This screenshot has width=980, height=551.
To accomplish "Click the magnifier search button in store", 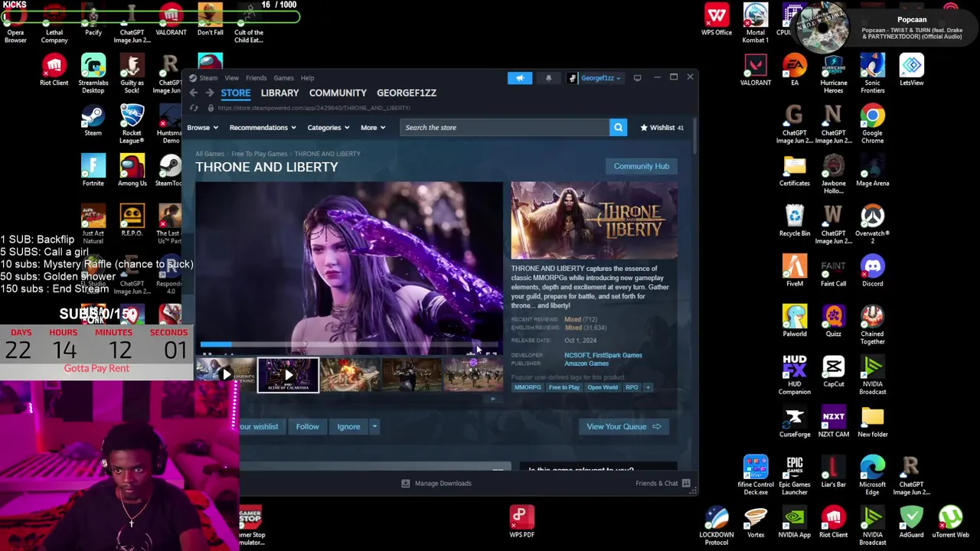I will click(x=618, y=127).
